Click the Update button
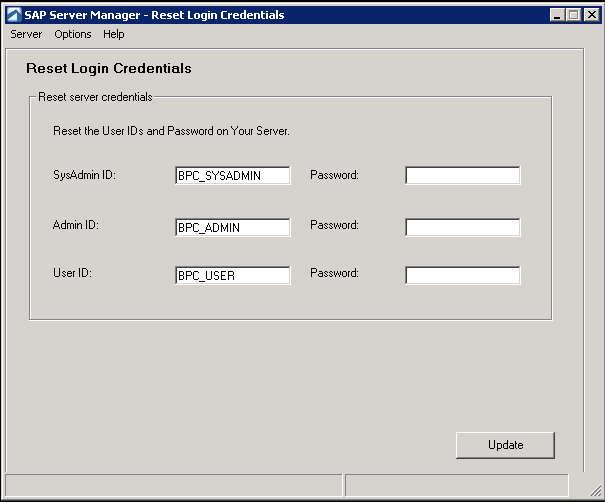Viewport: 605px width, 502px height. [x=505, y=445]
